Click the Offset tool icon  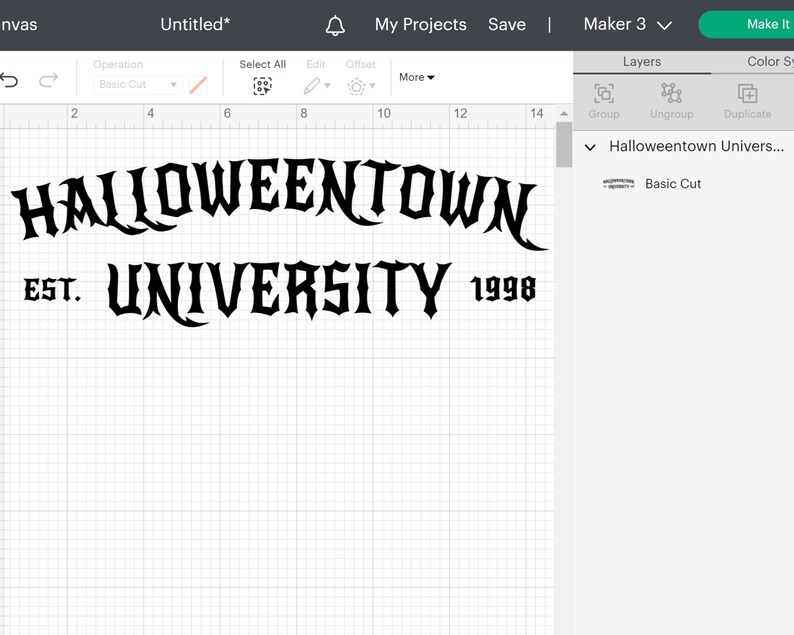click(356, 87)
